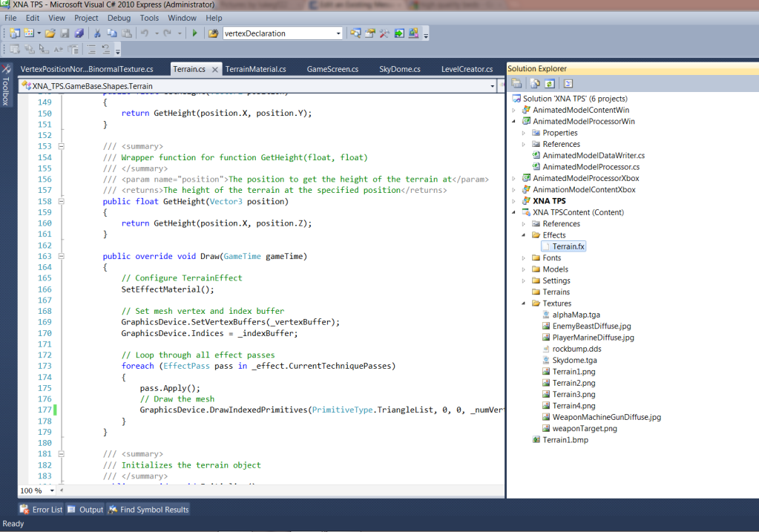The image size is (759, 532).
Task: Open the 100 % zoom dropdown
Action: coord(52,490)
